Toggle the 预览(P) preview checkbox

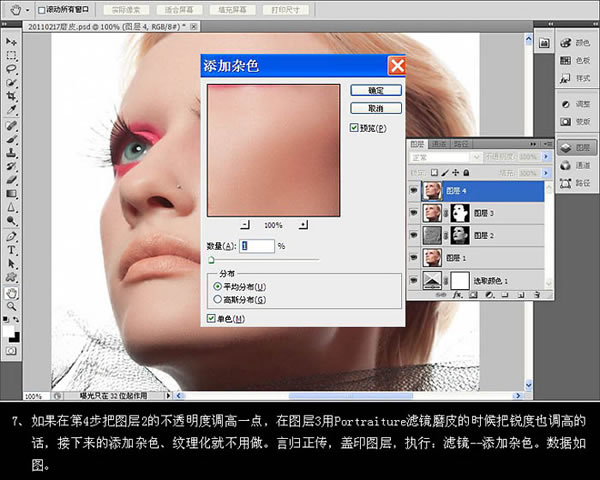tap(354, 128)
